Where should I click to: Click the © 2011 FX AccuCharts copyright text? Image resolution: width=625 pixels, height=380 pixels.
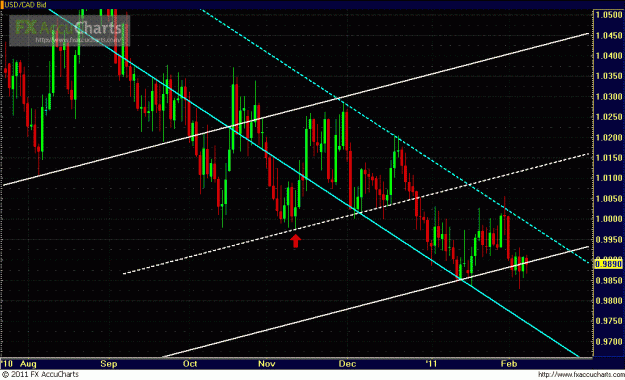click(x=40, y=374)
